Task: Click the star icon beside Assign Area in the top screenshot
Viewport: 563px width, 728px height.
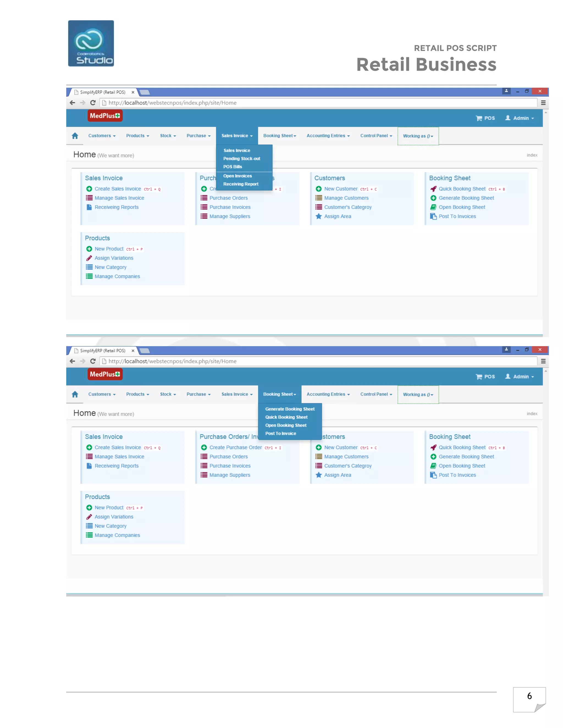Action: (319, 216)
